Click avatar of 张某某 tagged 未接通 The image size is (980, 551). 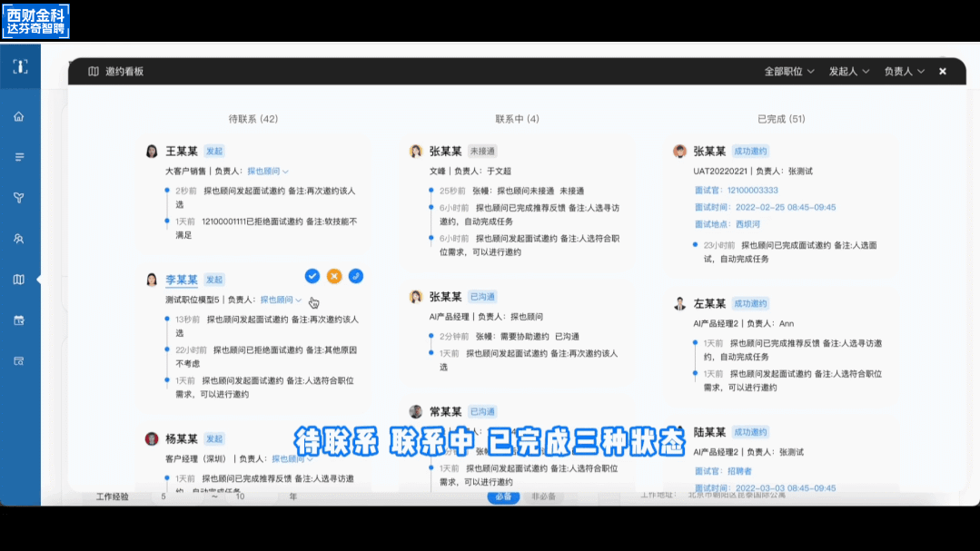point(416,152)
